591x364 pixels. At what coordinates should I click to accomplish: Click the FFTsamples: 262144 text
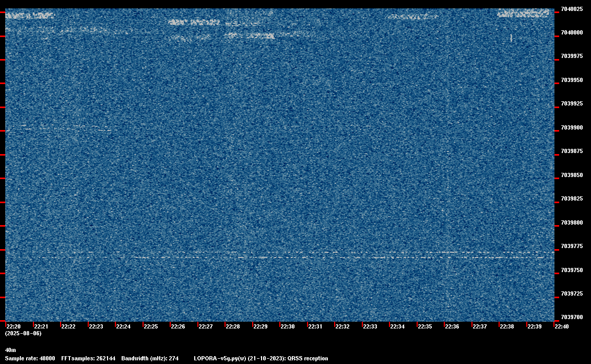click(x=88, y=358)
